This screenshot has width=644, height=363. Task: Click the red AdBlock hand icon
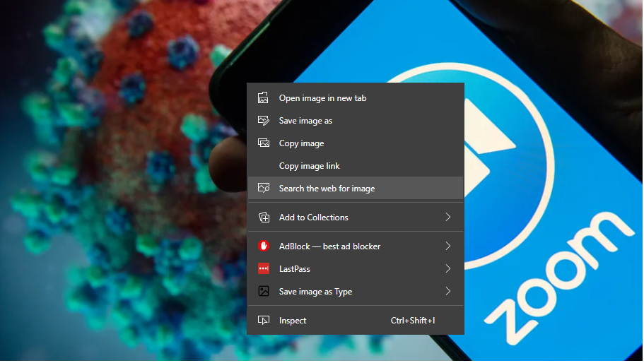coord(263,246)
